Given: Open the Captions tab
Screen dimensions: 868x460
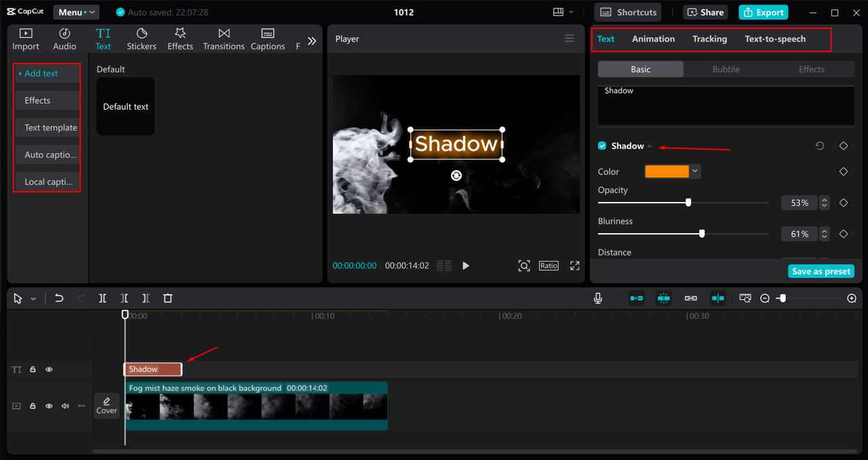Looking at the screenshot, I should pos(268,39).
